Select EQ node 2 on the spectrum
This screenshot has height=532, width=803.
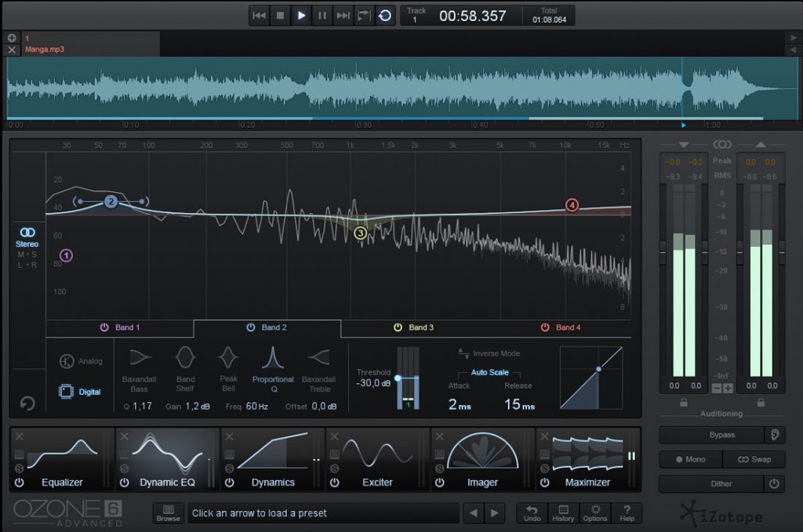(111, 201)
